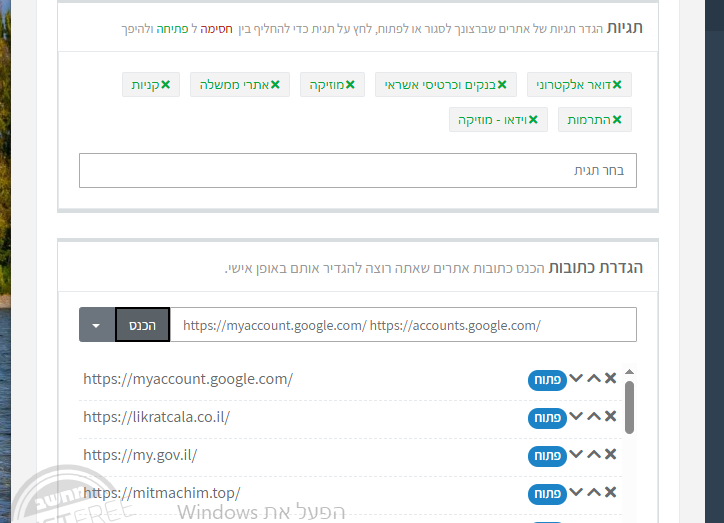Click the וידאו - מוזיקה tag
The width and height of the screenshot is (724, 523).
(492, 120)
